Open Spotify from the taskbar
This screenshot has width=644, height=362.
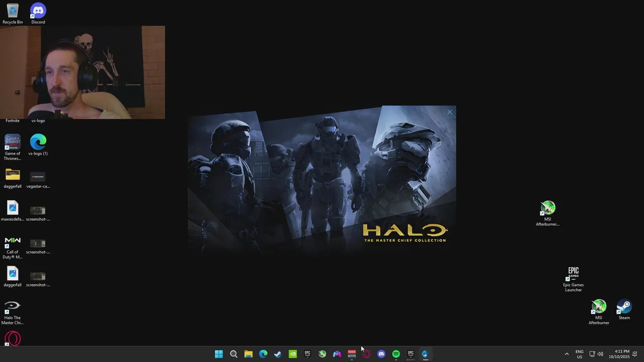396,354
